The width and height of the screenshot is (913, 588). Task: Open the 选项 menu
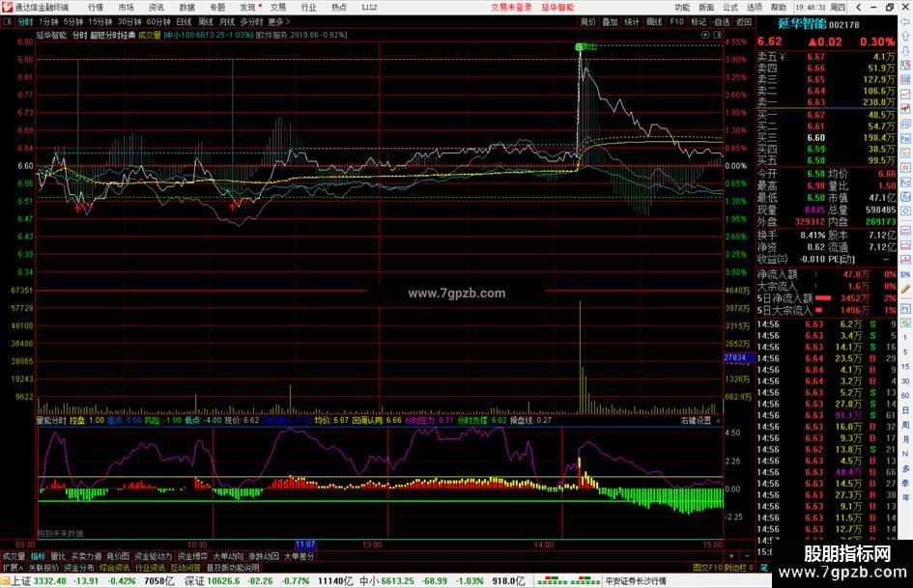(x=755, y=7)
